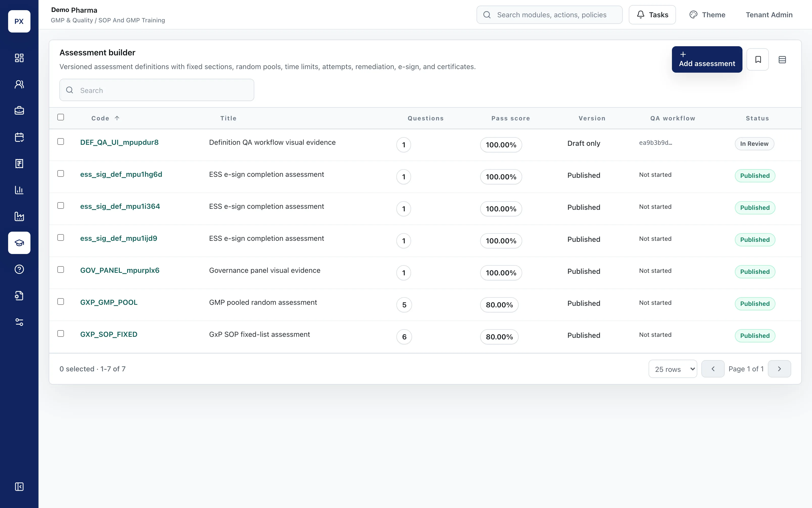The image size is (812, 508).
Task: Focus the global search modules field
Action: tap(549, 15)
